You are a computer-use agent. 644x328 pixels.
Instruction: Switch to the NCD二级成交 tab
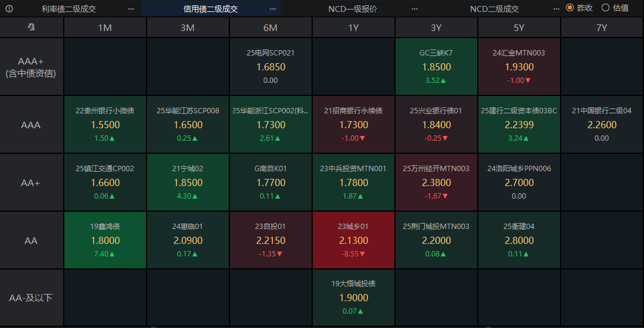[x=494, y=9]
